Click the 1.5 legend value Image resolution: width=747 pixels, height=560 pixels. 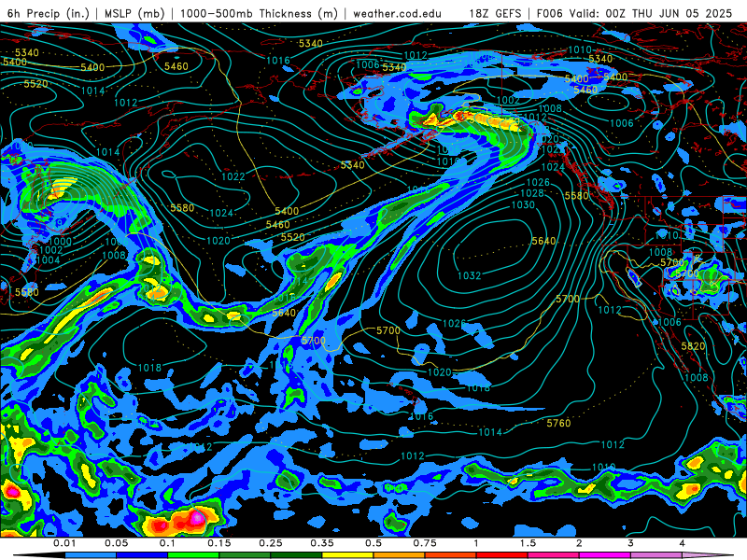point(528,543)
